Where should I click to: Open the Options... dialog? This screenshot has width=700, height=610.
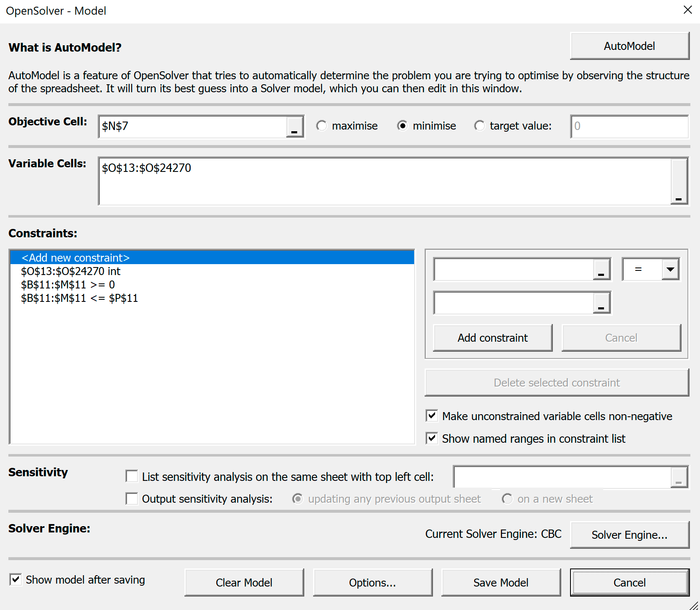[373, 583]
